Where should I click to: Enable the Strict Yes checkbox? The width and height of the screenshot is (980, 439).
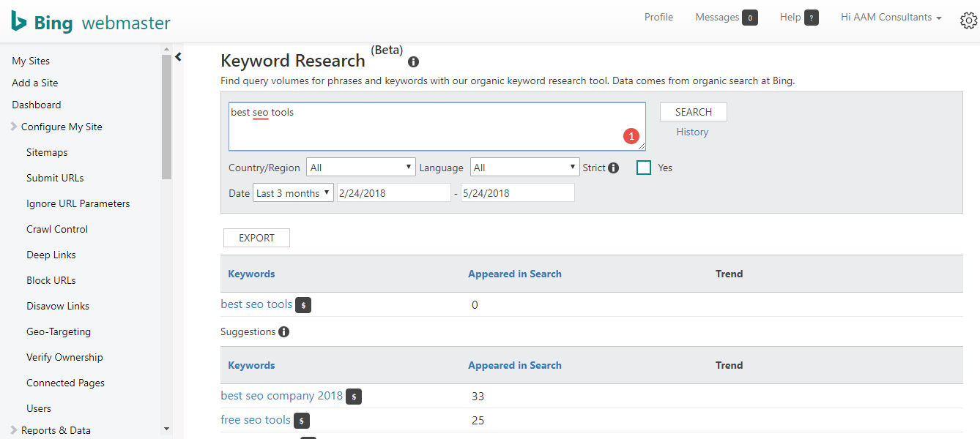click(x=644, y=168)
